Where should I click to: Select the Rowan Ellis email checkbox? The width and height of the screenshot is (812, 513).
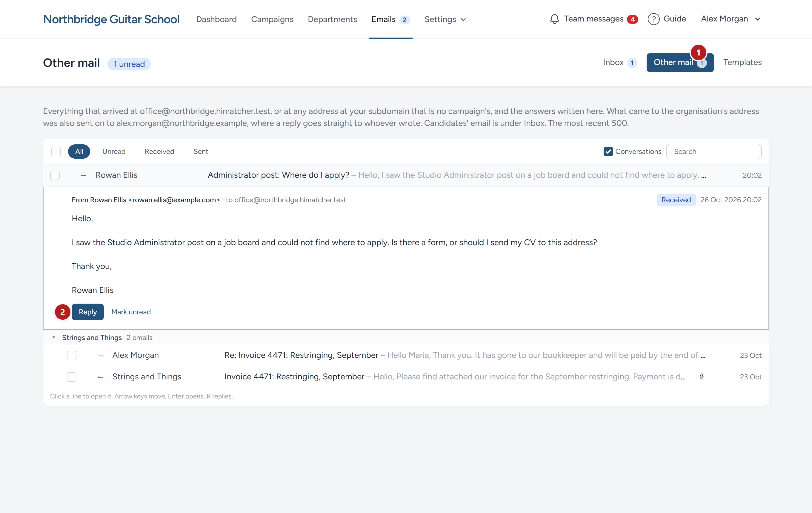tap(55, 175)
